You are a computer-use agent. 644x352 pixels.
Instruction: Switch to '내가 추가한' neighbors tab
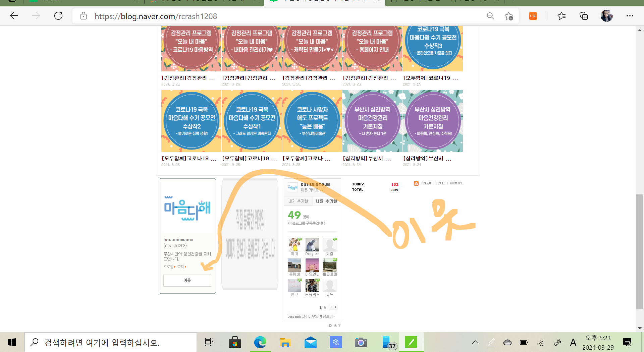click(x=298, y=201)
